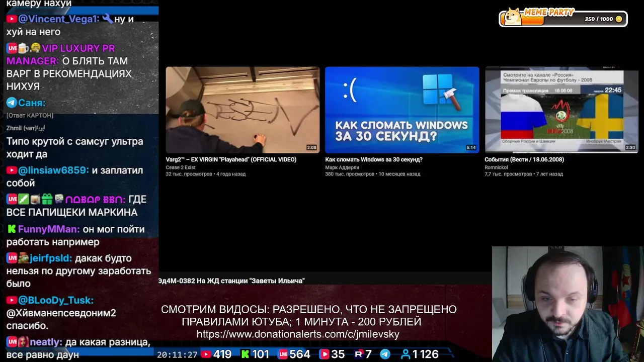
Task: Click the username @Vincent_Vega1 in chat
Action: coord(58,19)
